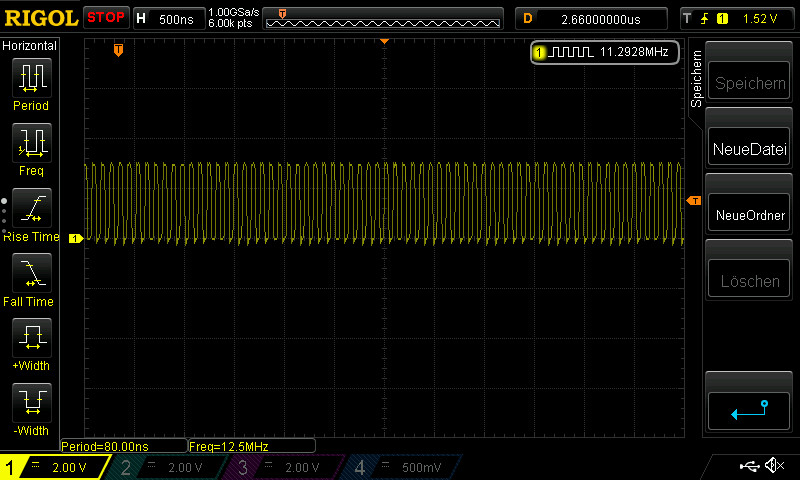Click the orange T trigger position marker on grid
The width and height of the screenshot is (800, 480).
(118, 49)
